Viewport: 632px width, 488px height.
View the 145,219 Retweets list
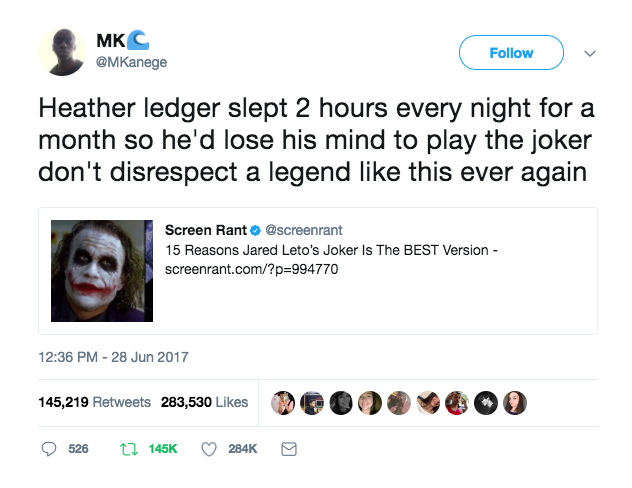[x=94, y=402]
